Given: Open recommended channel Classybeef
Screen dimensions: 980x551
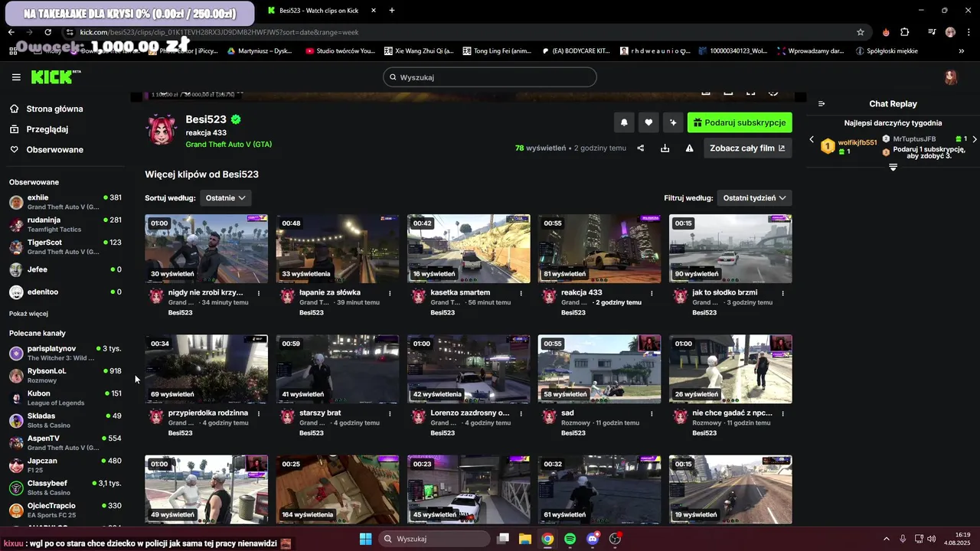Looking at the screenshot, I should (x=65, y=487).
